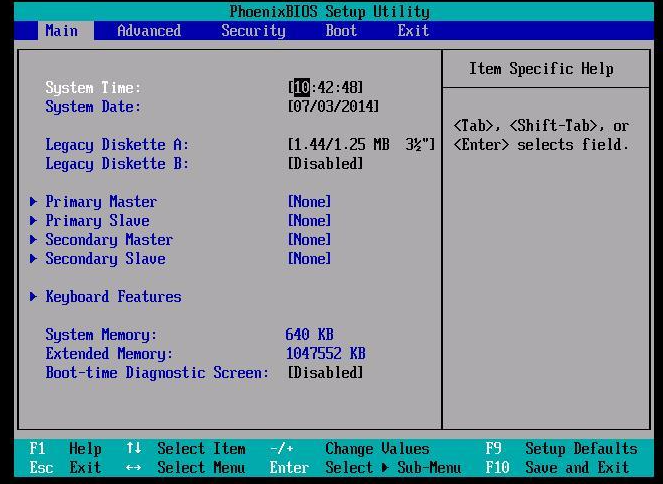663x484 pixels.
Task: Click the Main tab
Action: [x=61, y=30]
